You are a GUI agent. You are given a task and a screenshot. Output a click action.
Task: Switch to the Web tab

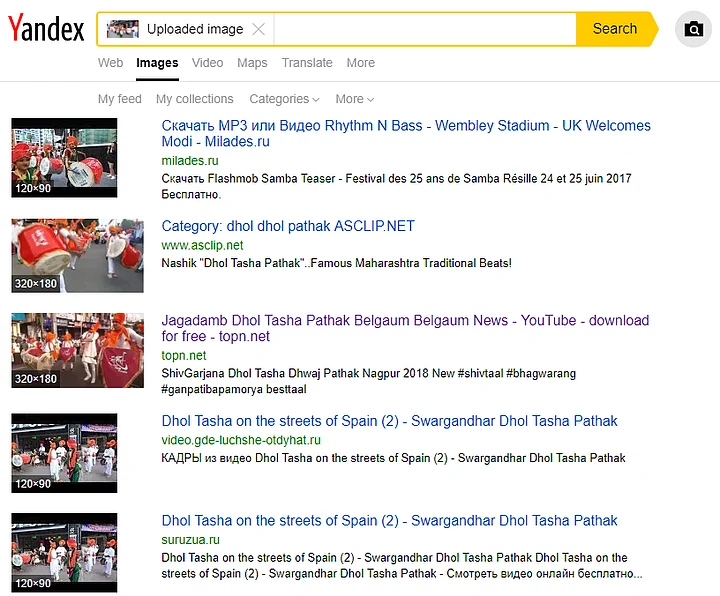coord(110,63)
